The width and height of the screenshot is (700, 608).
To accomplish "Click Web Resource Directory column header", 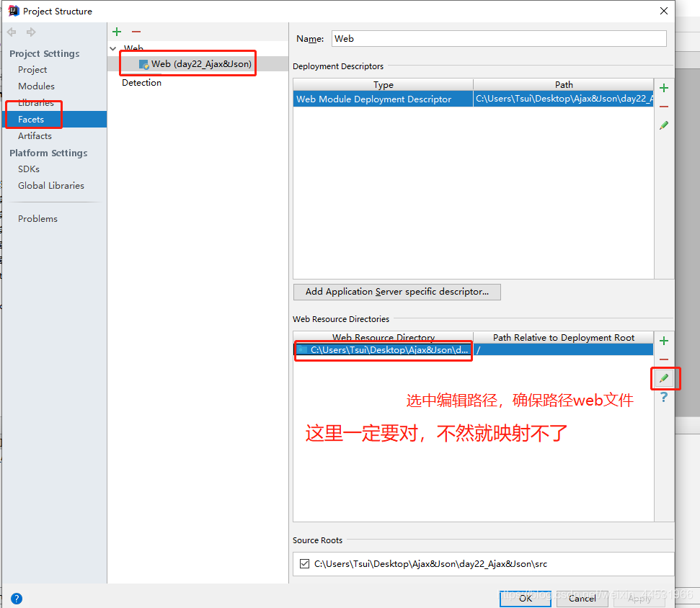I will (383, 338).
